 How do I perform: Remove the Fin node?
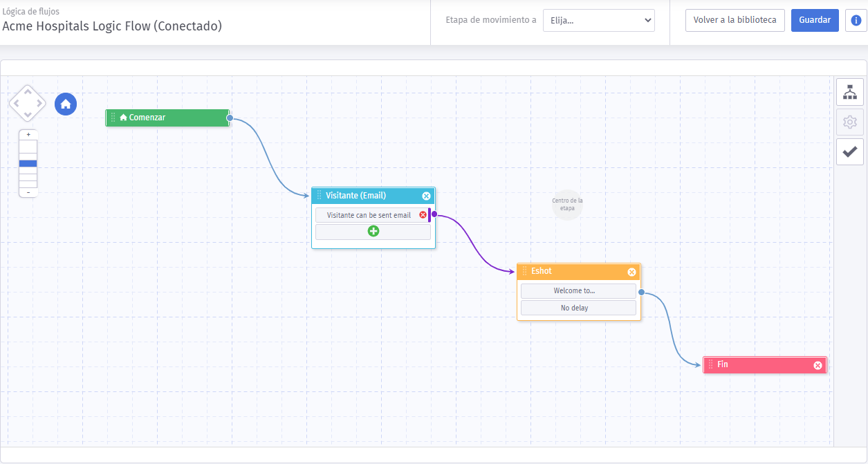(818, 365)
